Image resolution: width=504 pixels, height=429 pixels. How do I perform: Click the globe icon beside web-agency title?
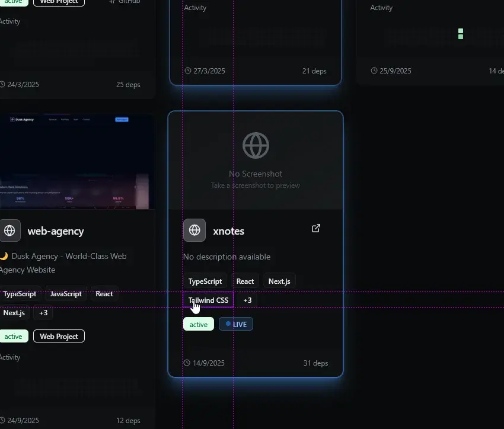coord(9,230)
